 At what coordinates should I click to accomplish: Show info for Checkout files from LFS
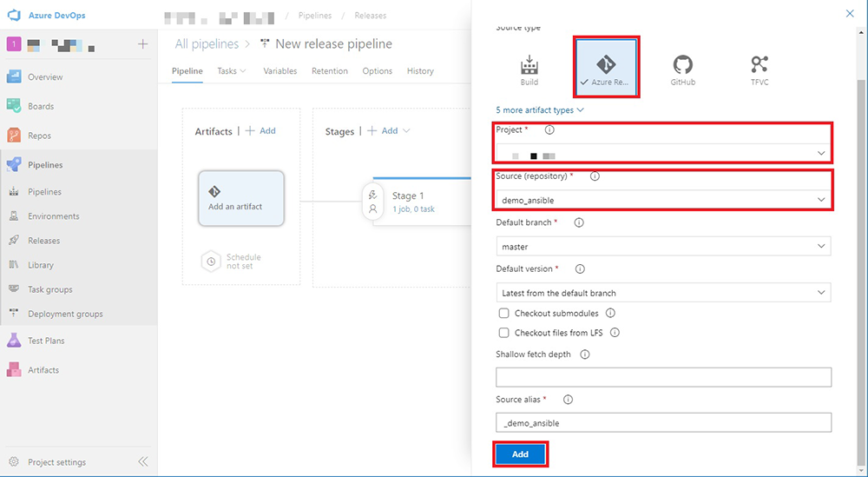(x=615, y=333)
